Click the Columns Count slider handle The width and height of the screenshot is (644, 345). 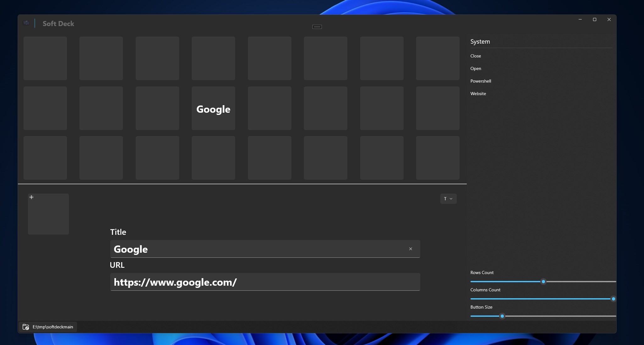click(x=613, y=299)
